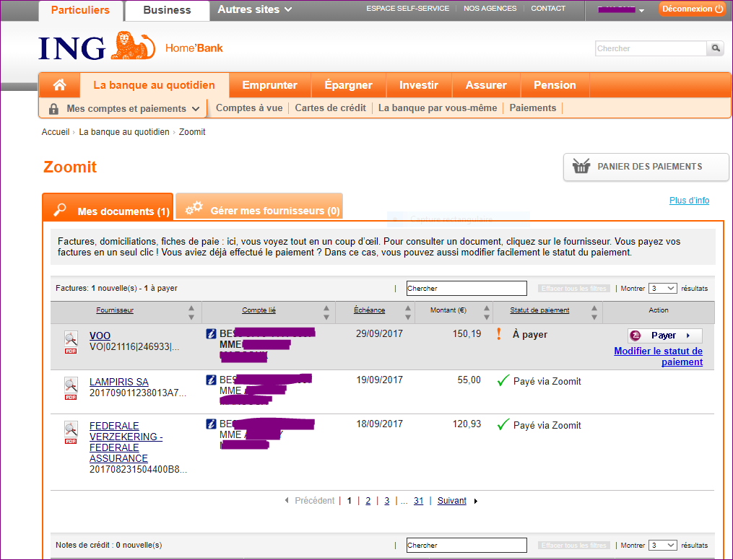Go to page 2 of invoices
The image size is (733, 560).
pos(368,501)
